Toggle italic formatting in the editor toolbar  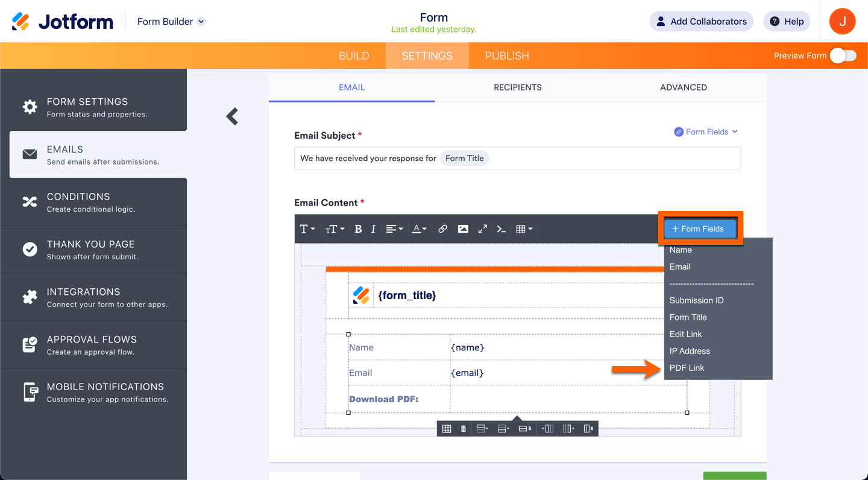(x=373, y=229)
